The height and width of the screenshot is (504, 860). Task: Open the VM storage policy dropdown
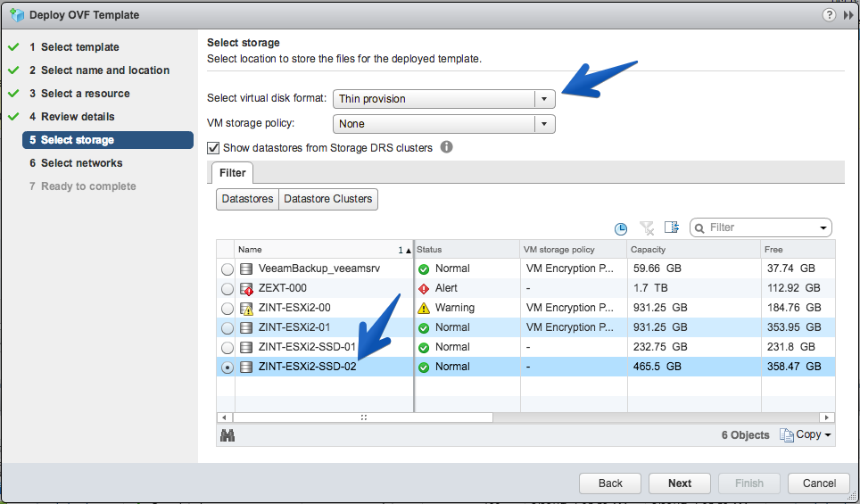(443, 124)
